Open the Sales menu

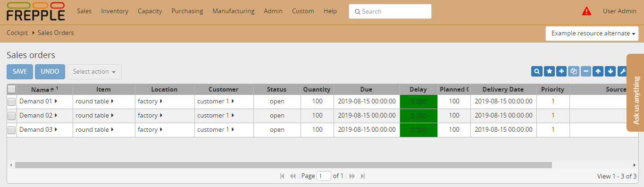point(84,11)
